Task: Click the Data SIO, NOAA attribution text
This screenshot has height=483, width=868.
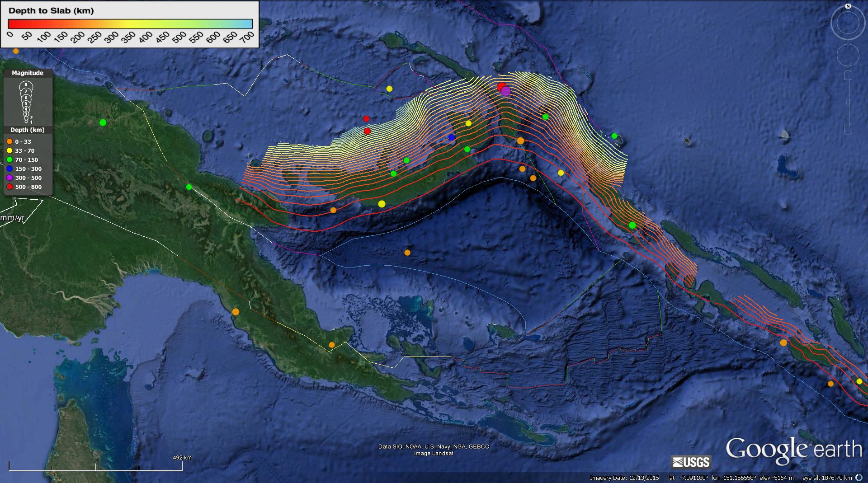Action: [x=434, y=447]
